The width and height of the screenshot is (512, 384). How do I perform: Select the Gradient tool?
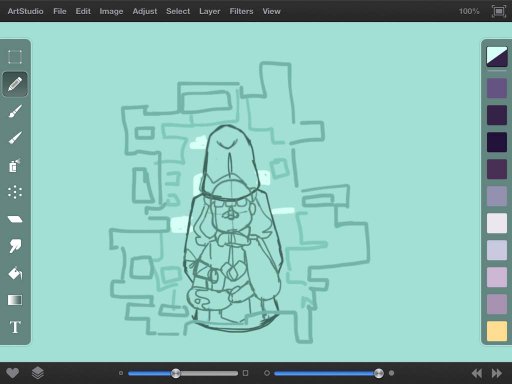click(15, 300)
